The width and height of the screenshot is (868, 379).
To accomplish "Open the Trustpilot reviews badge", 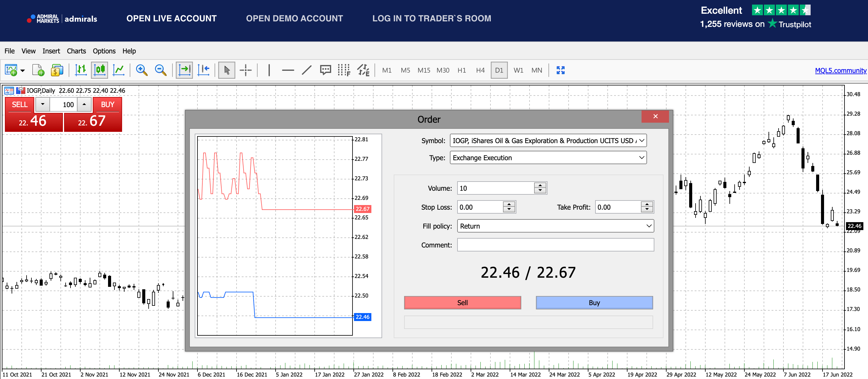I will pyautogui.click(x=756, y=16).
